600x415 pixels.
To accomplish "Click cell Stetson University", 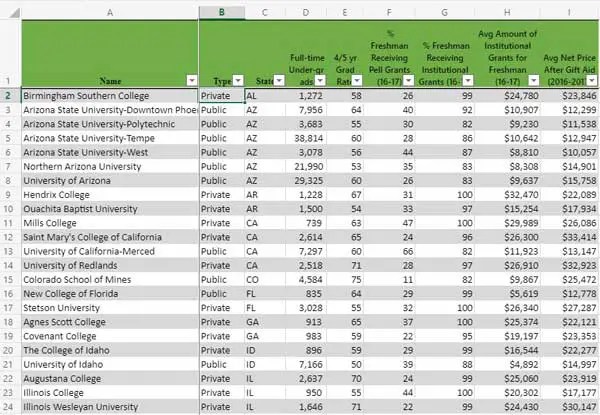I will click(110, 308).
